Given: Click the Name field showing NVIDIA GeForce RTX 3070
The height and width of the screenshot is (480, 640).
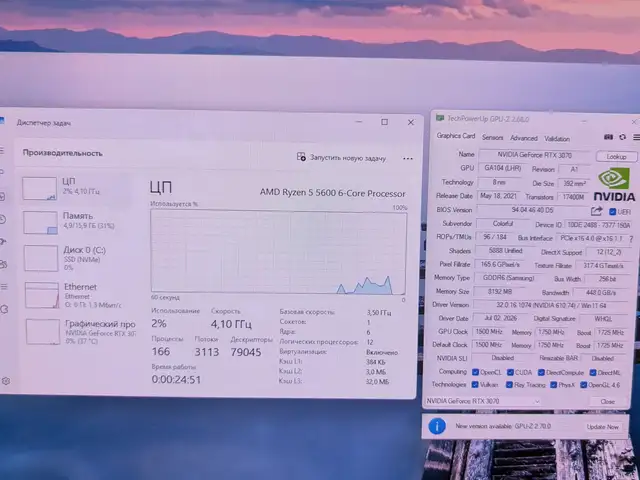Looking at the screenshot, I should [x=534, y=155].
